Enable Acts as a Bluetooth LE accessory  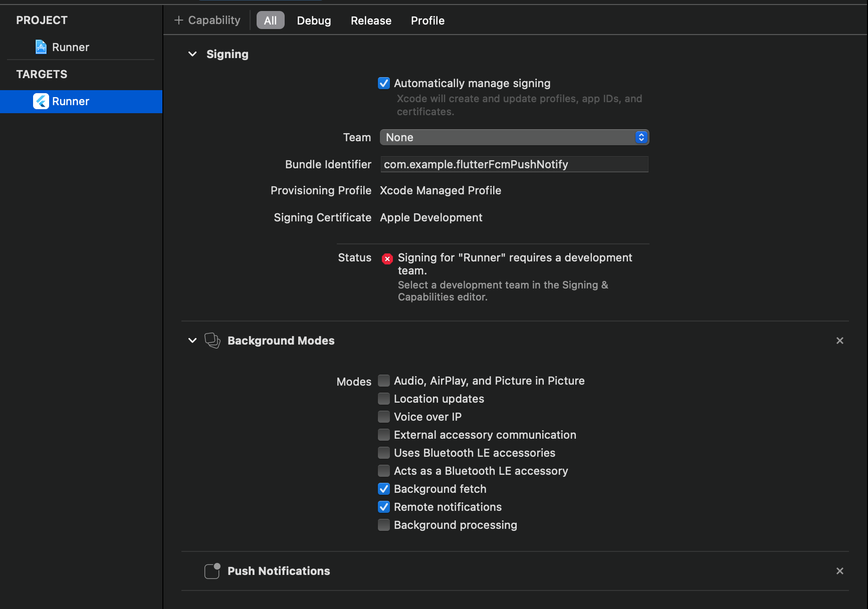(x=384, y=471)
